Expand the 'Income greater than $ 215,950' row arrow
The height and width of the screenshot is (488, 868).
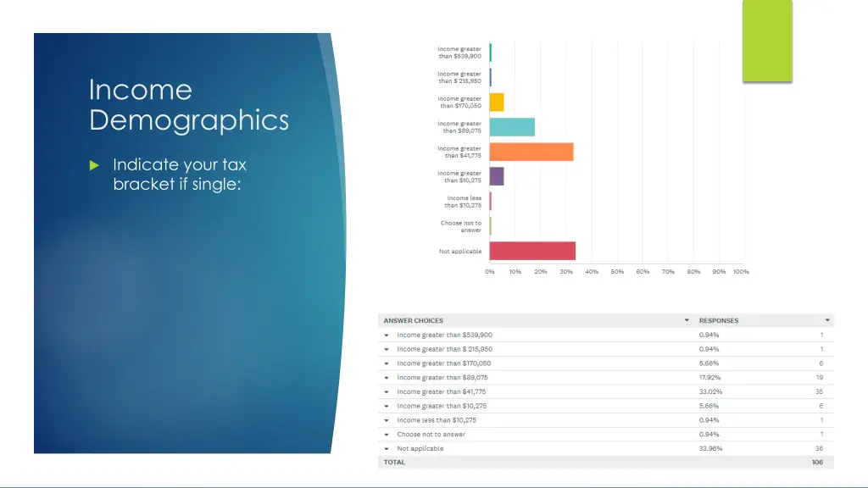tap(387, 350)
